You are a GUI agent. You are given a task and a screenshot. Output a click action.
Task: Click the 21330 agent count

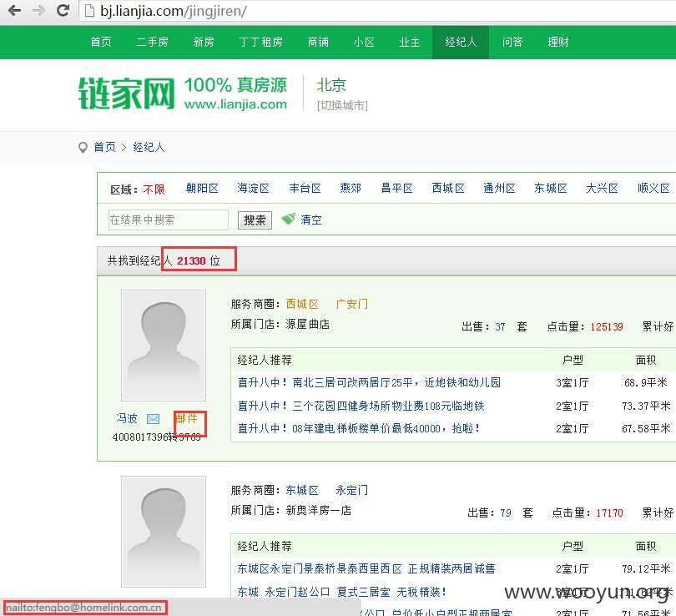coord(191,260)
